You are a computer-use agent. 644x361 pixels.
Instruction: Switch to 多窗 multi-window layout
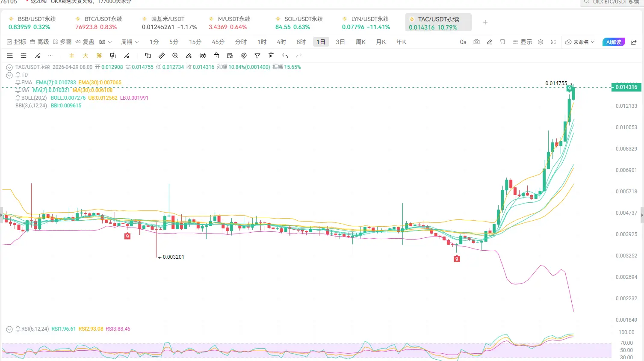[62, 42]
